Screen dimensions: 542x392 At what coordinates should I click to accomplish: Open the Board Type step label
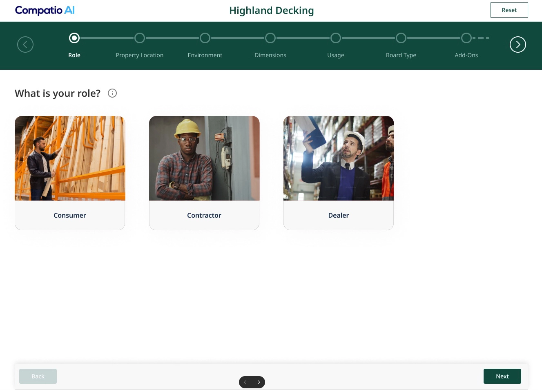click(401, 55)
